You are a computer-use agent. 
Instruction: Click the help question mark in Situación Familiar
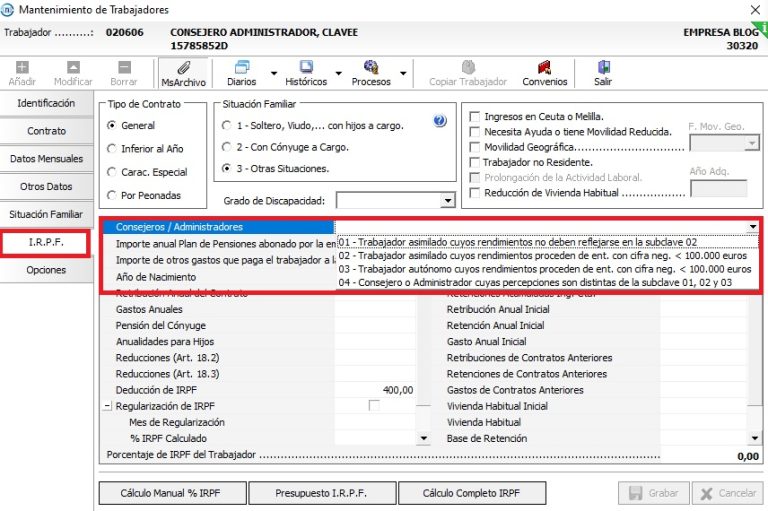(x=440, y=121)
